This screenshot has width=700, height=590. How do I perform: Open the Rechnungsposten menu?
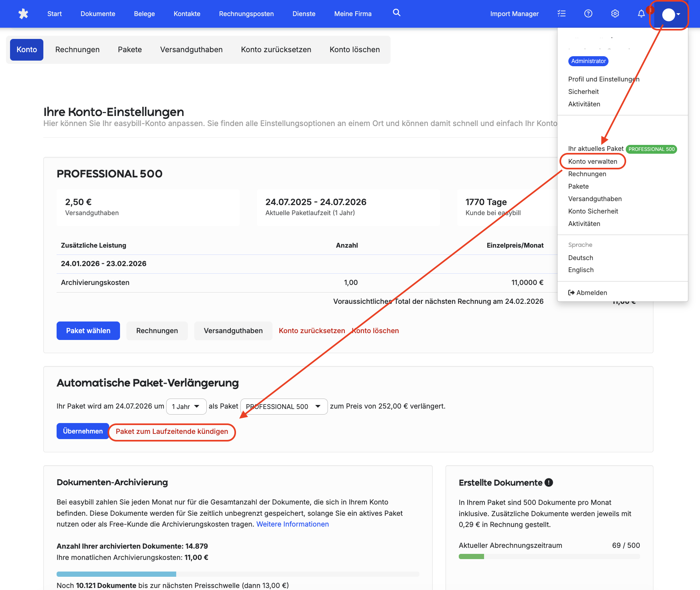pyautogui.click(x=246, y=14)
